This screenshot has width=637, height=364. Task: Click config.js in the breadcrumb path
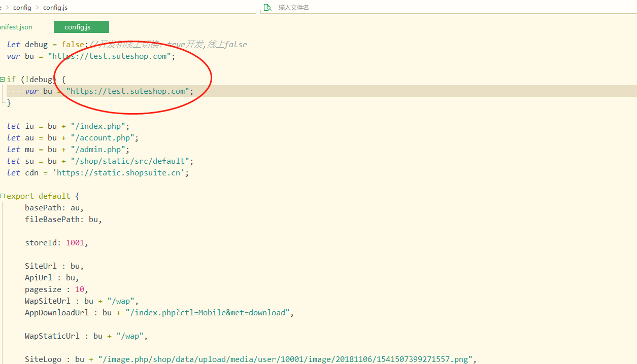click(x=55, y=7)
